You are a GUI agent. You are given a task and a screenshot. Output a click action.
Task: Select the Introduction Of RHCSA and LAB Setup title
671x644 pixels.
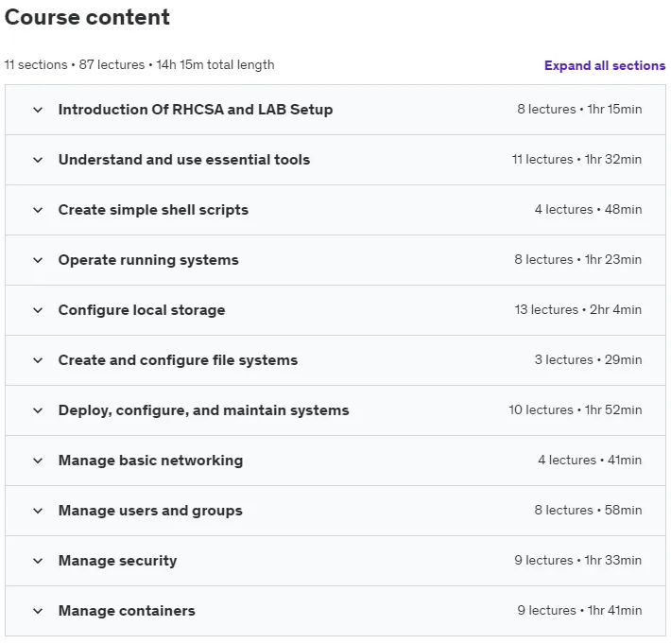pos(196,110)
